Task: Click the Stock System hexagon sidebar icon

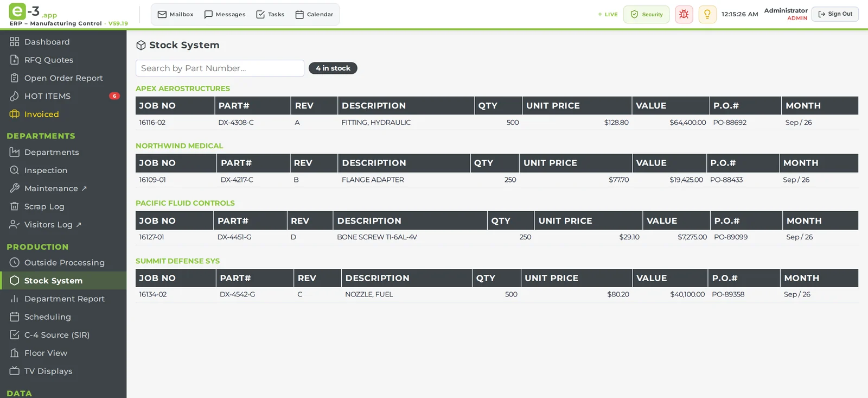Action: tap(15, 280)
